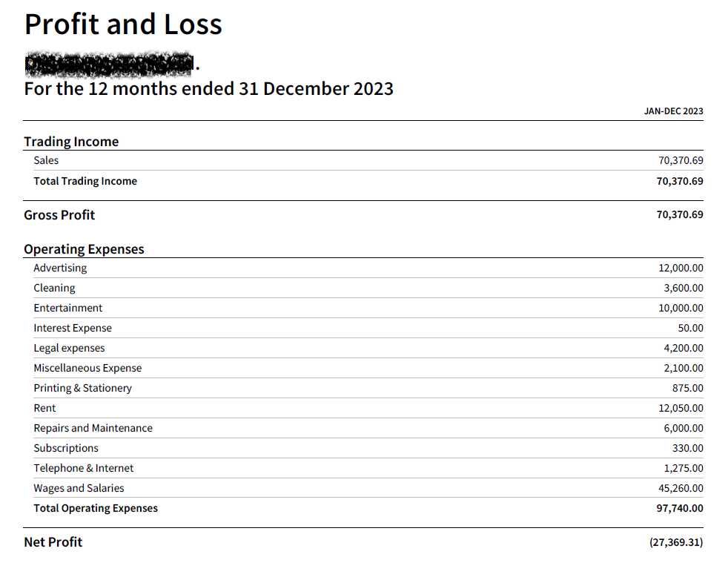Select the Cleaning expense line

point(54,288)
